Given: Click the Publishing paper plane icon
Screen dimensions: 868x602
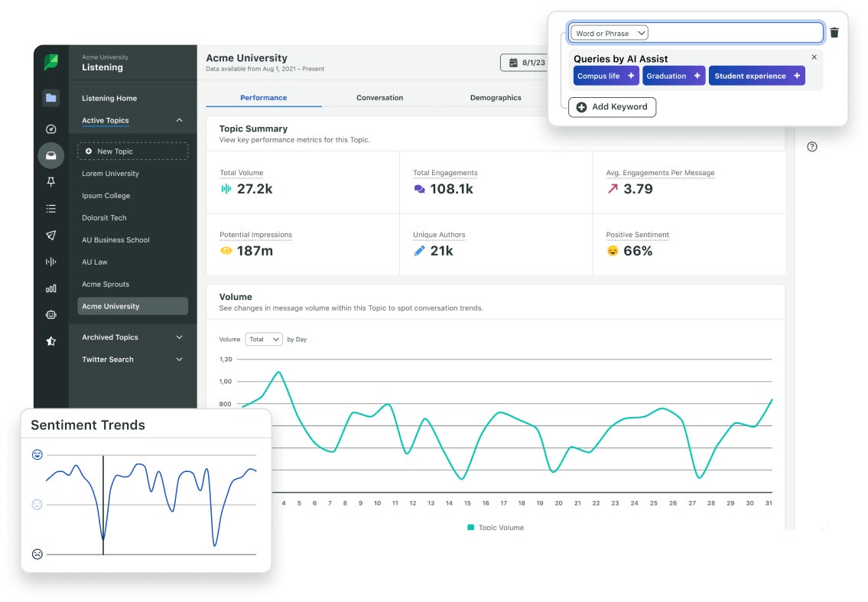Looking at the screenshot, I should tap(50, 235).
